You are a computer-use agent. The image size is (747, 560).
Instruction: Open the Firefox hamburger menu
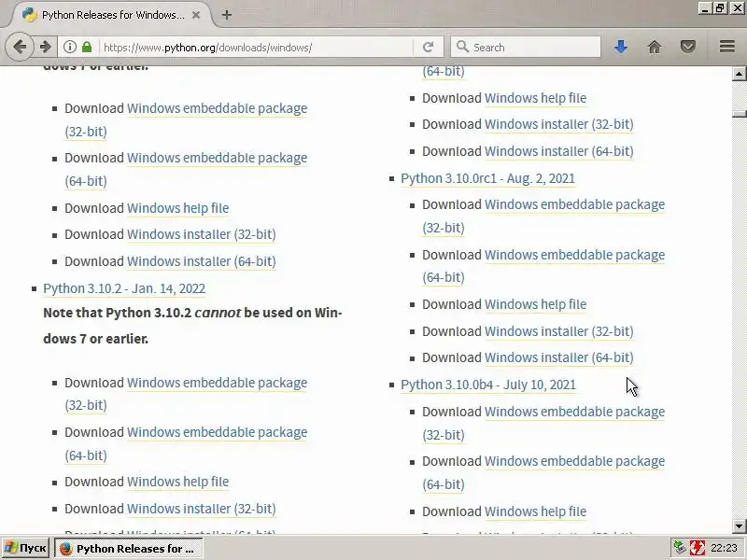[x=727, y=46]
